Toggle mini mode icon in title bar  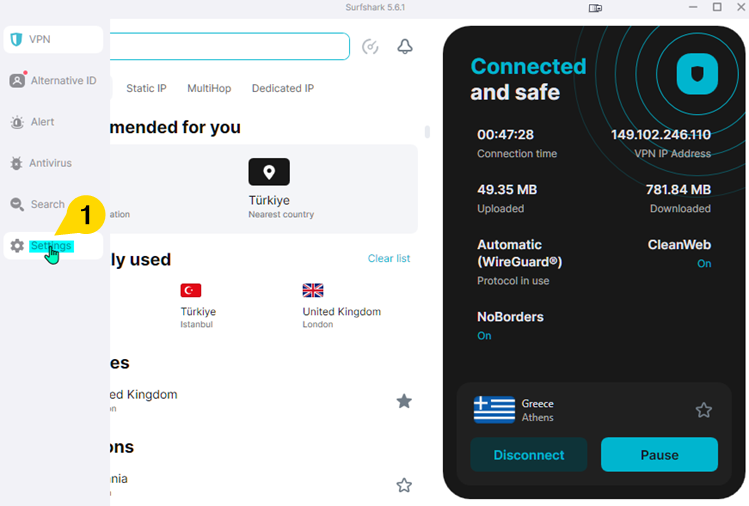[595, 8]
